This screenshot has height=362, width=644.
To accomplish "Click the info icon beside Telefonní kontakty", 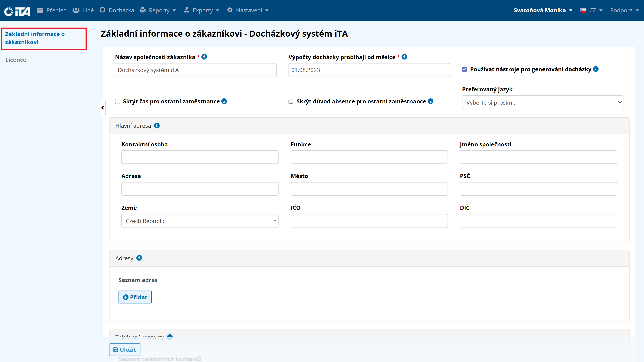I will point(170,337).
